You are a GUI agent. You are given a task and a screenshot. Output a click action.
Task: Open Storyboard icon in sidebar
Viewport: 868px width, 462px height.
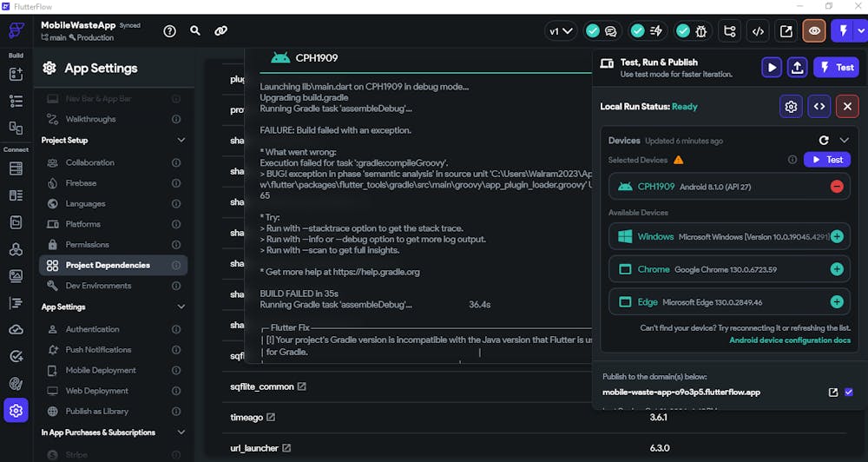pyautogui.click(x=16, y=128)
